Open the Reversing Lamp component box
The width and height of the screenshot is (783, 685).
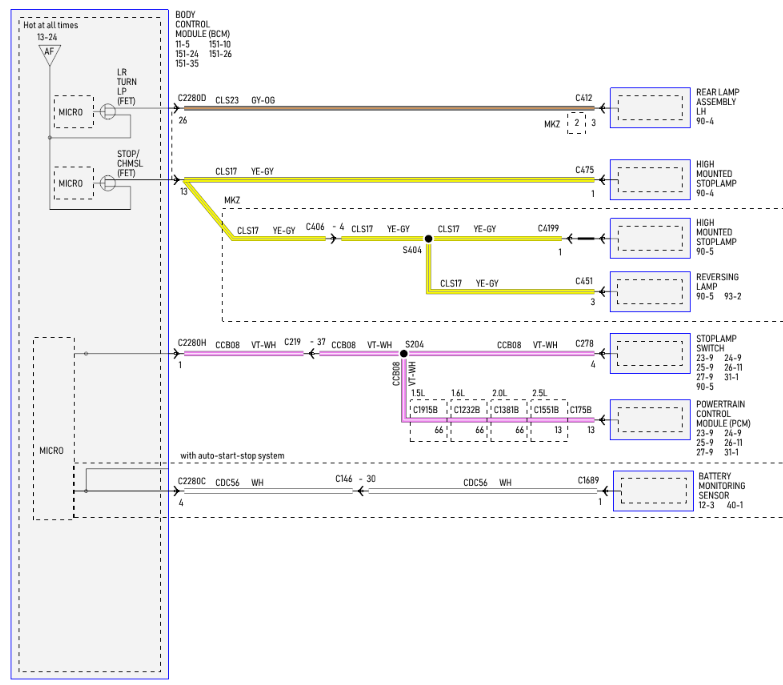click(x=650, y=292)
